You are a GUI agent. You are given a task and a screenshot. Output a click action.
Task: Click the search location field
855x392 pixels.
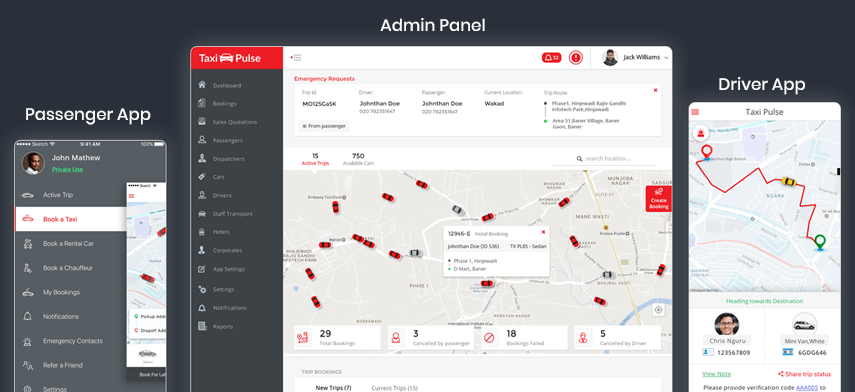point(605,159)
